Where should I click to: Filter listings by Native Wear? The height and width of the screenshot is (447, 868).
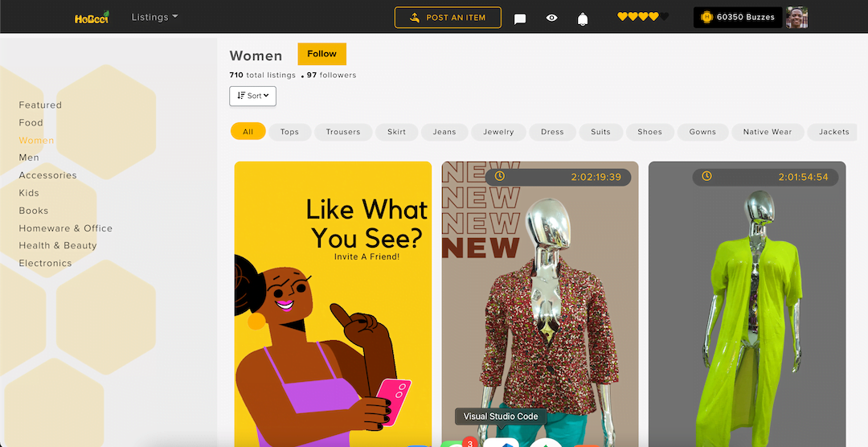pyautogui.click(x=768, y=132)
